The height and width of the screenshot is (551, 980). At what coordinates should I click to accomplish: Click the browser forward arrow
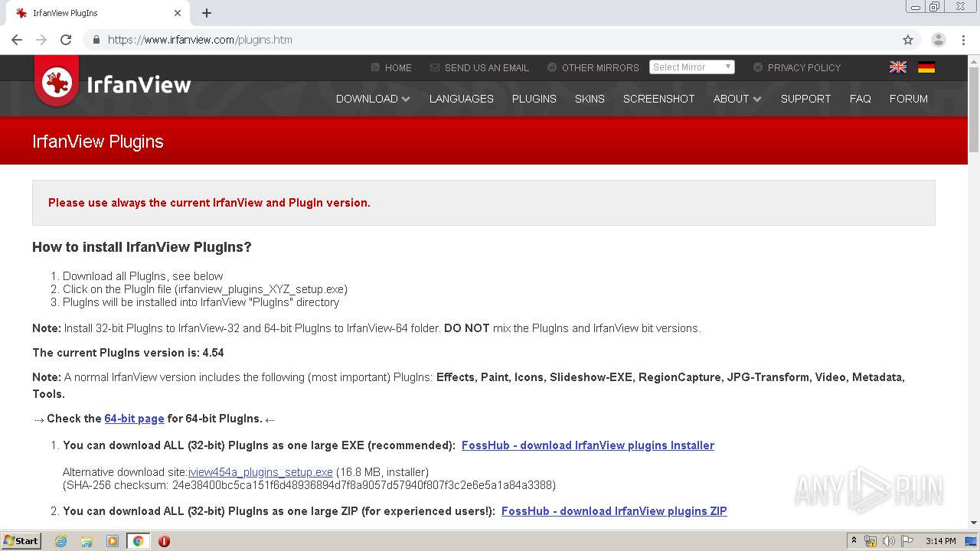point(41,40)
